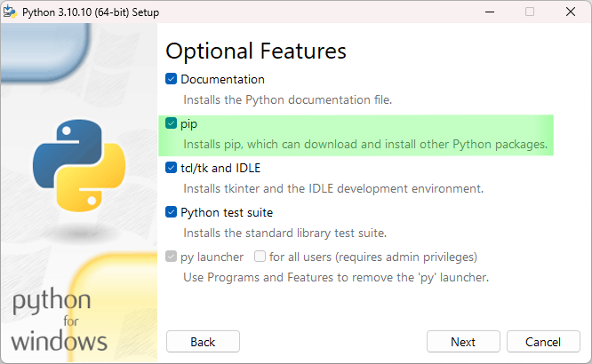Click the 'Documentation' label text
Screen dimensions: 592x364
[x=222, y=79]
